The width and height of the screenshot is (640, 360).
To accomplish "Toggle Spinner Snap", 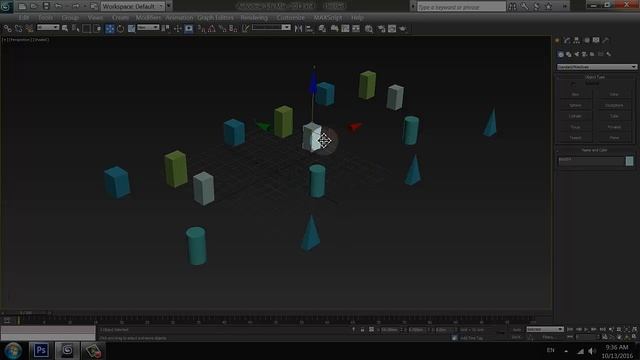I will pyautogui.click(x=233, y=29).
